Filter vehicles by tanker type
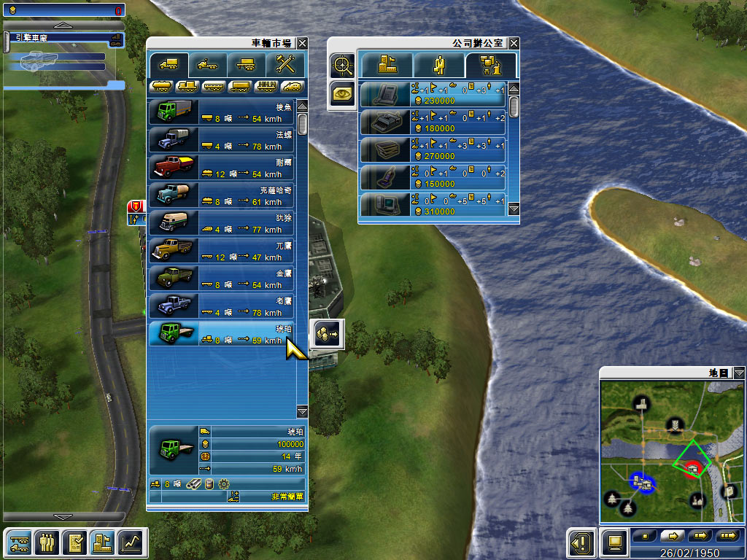 point(161,86)
